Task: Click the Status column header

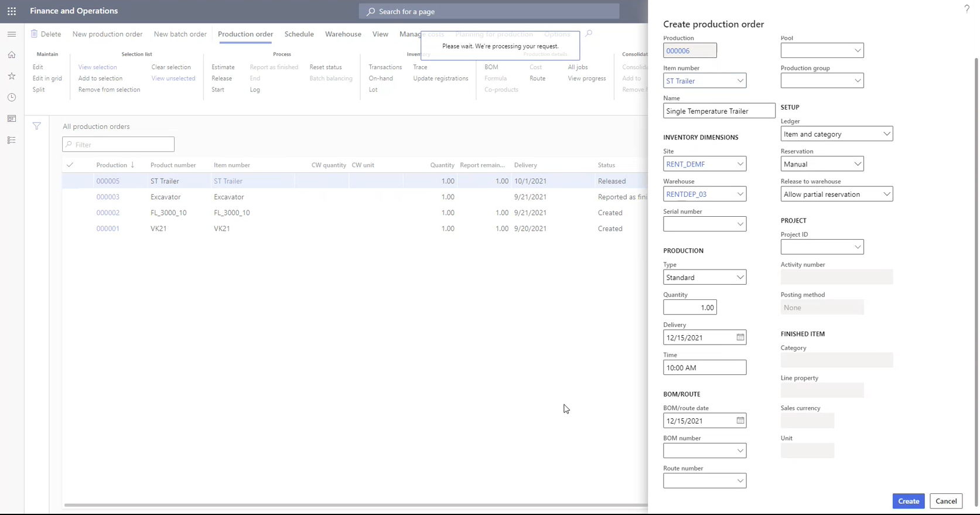Action: (606, 165)
